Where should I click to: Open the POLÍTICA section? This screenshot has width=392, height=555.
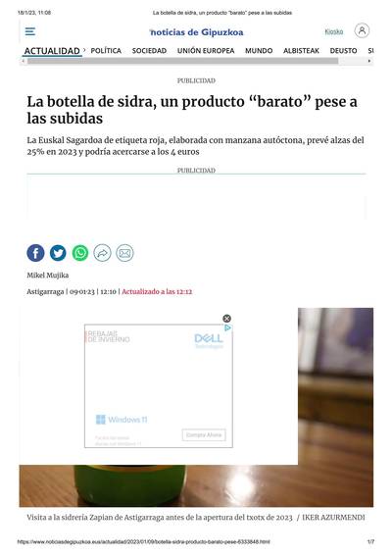[x=106, y=51]
